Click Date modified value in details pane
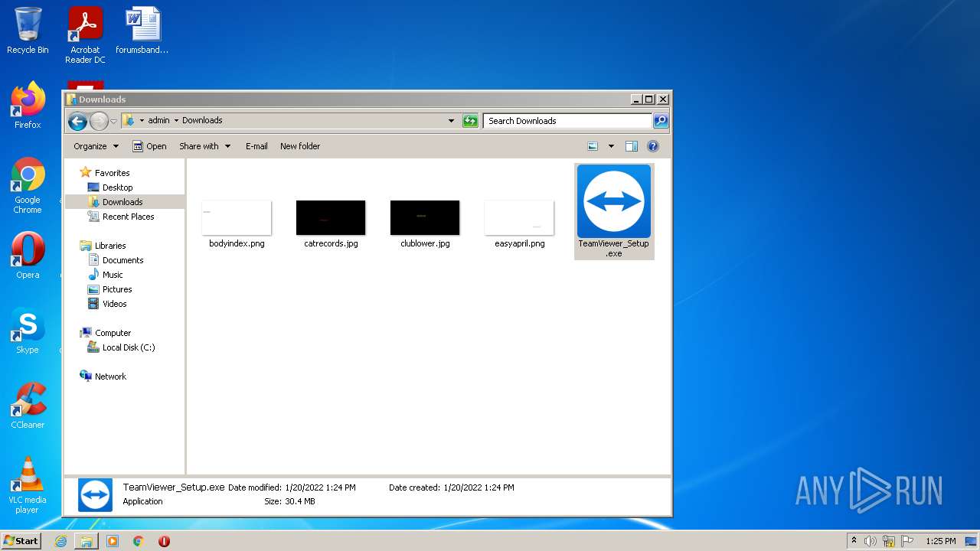The height and width of the screenshot is (551, 980). pos(320,487)
